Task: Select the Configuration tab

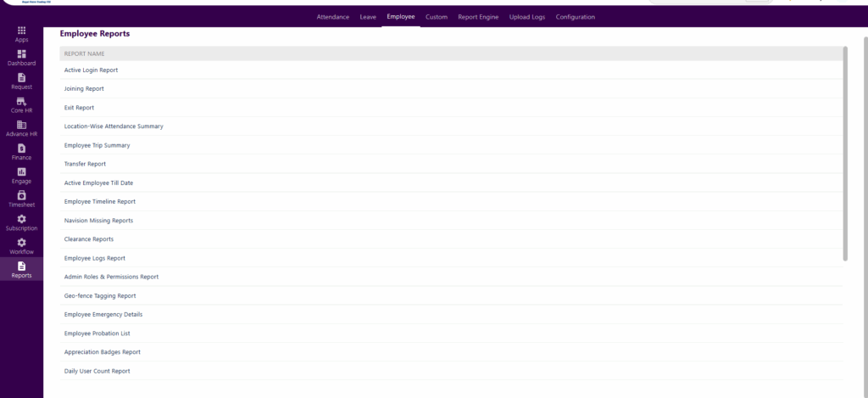Action: pyautogui.click(x=576, y=17)
